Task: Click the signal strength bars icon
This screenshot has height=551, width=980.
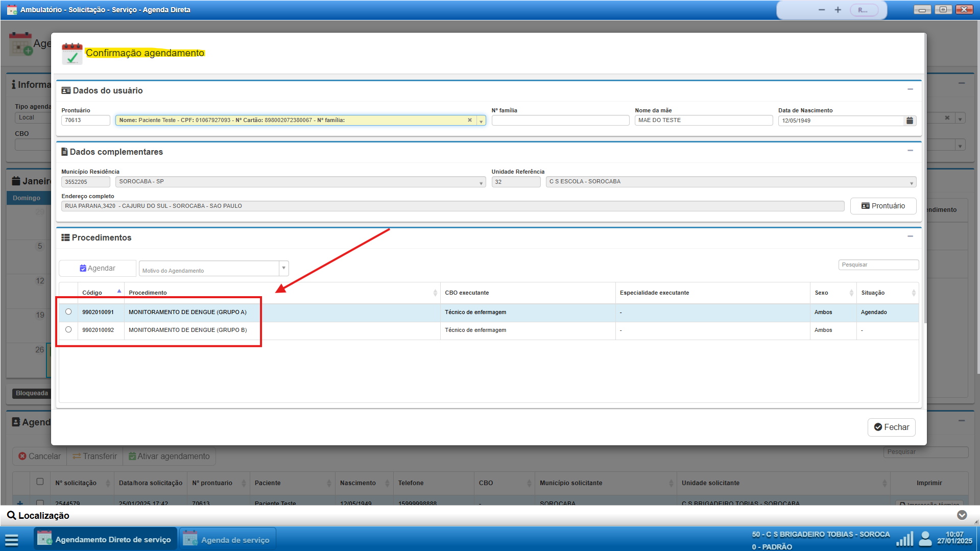Action: [904, 539]
